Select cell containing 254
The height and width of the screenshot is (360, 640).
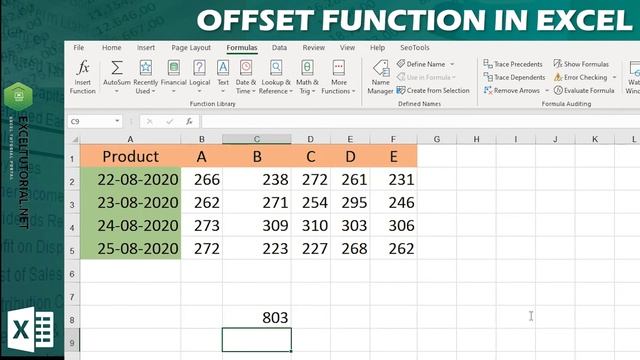coord(311,202)
